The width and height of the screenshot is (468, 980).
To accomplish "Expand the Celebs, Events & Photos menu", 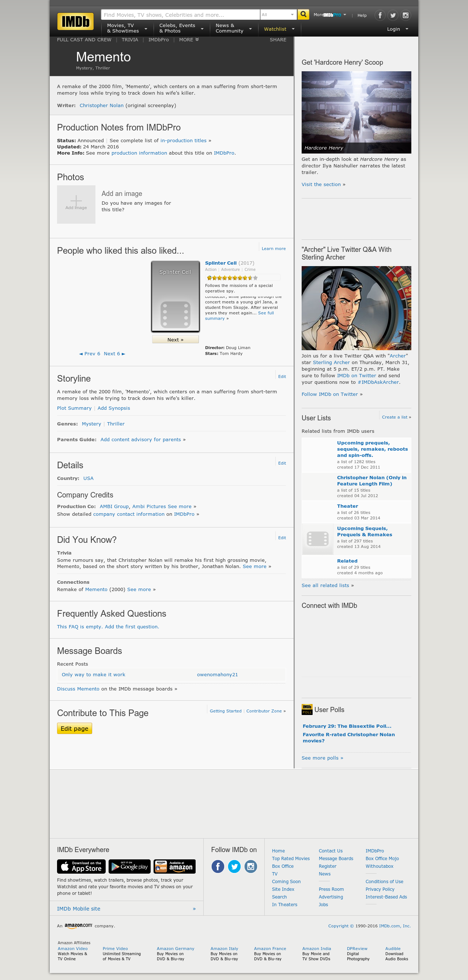I will (x=181, y=29).
